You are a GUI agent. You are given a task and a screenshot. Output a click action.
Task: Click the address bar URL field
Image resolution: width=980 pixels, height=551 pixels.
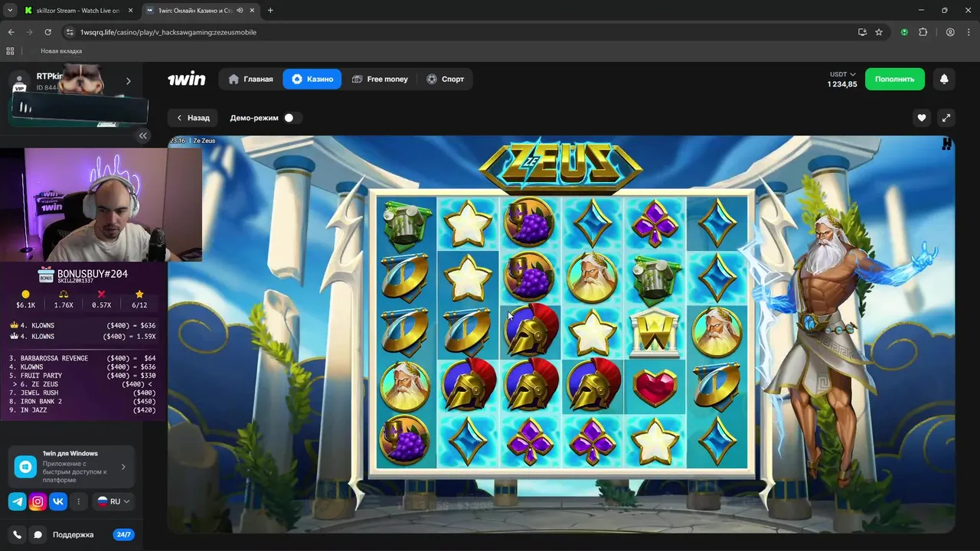coord(459,32)
